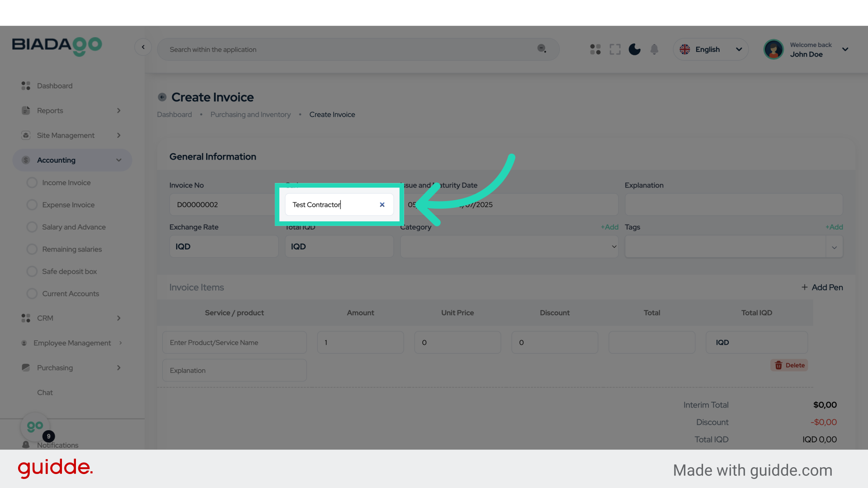The image size is (868, 488).
Task: Open the English language selector
Action: [710, 49]
